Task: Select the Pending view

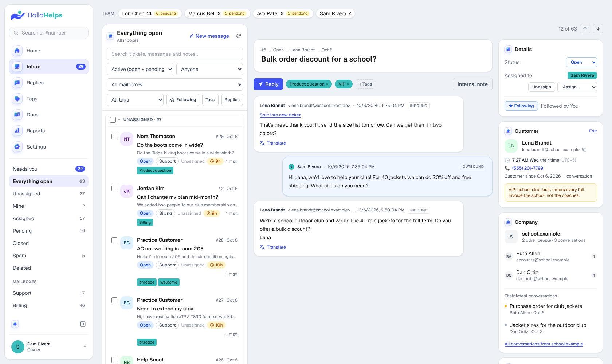Action: [x=49, y=231]
